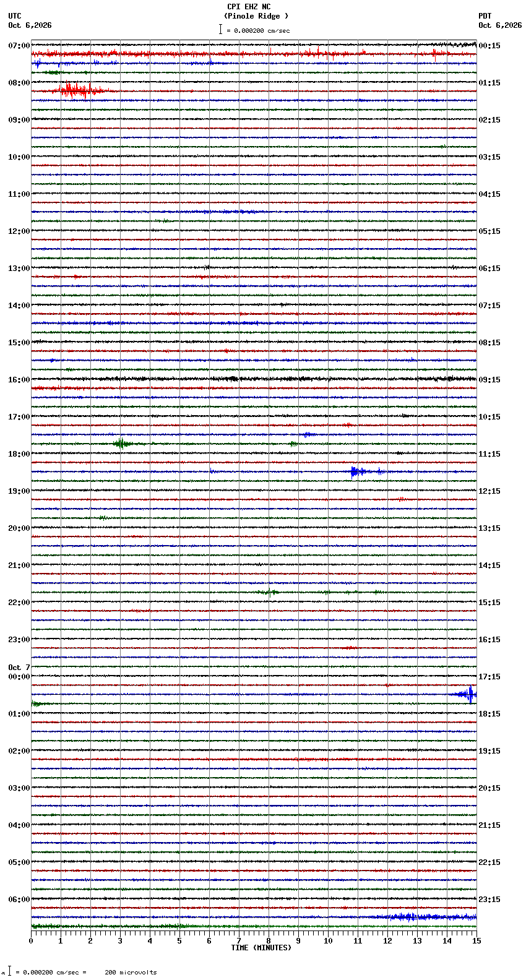Click the blue spike at end of 00:30 trace
526x980 pixels.
click(467, 694)
